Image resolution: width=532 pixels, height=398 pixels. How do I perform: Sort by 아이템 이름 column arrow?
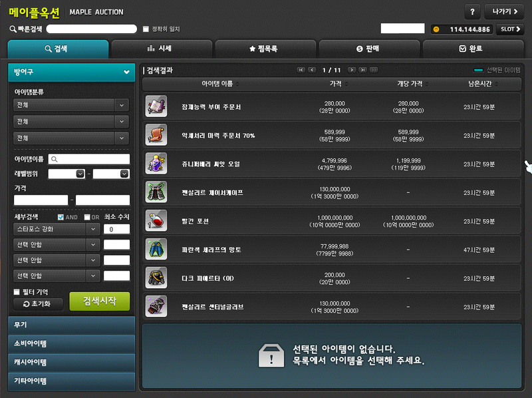point(237,84)
